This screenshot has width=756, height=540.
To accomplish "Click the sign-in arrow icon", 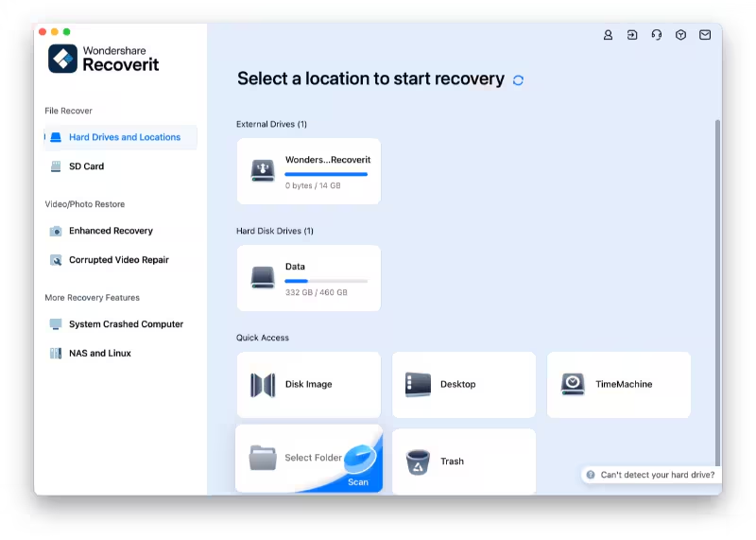I will pyautogui.click(x=632, y=35).
